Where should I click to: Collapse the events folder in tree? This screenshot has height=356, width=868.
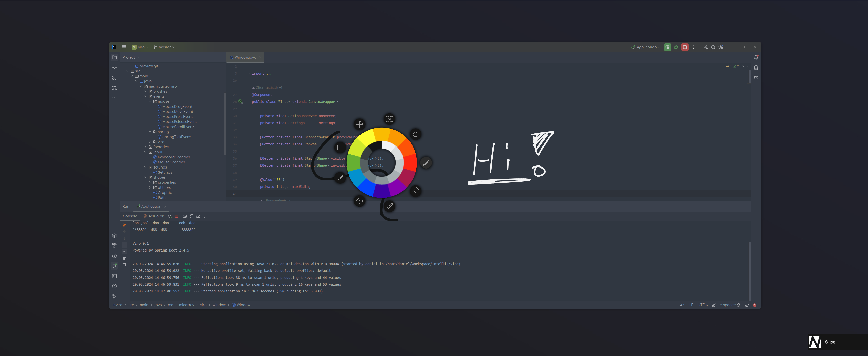tap(145, 96)
